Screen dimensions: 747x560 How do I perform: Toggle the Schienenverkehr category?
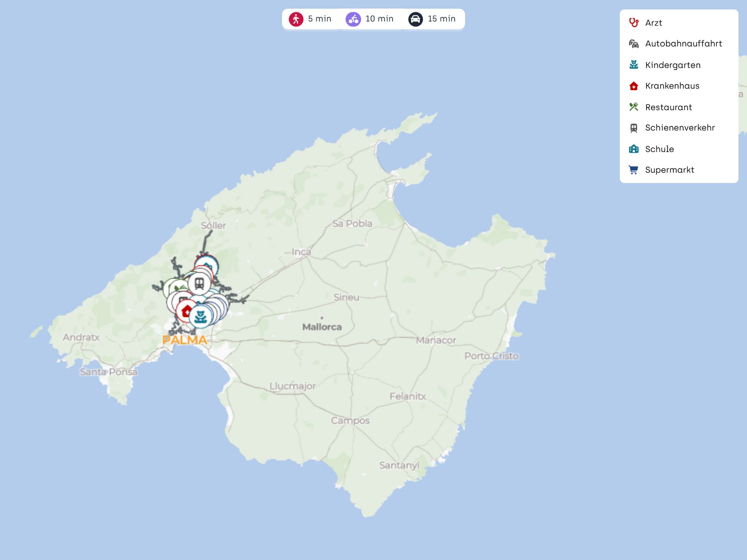click(680, 128)
